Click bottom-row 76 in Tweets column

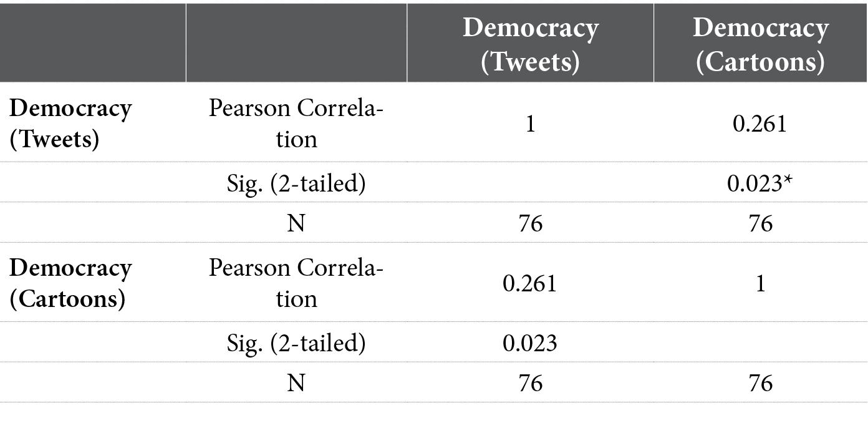pyautogui.click(x=530, y=382)
